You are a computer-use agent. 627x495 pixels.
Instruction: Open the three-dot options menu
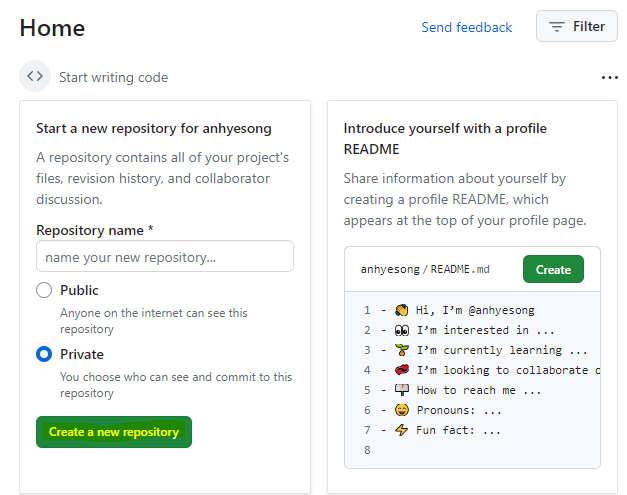click(x=610, y=78)
